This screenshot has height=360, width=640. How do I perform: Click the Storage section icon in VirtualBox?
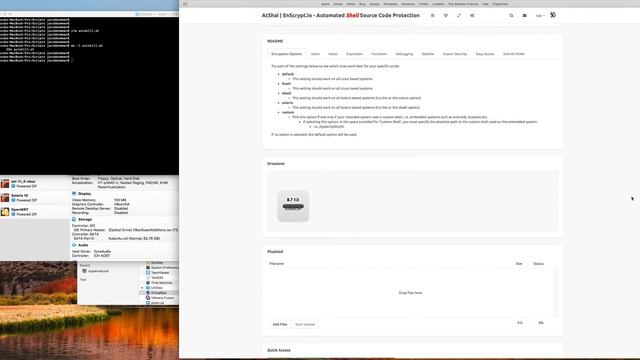[74, 219]
